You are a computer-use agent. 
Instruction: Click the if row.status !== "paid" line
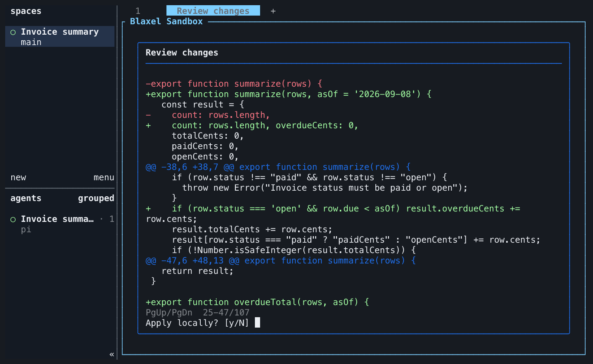coord(310,178)
